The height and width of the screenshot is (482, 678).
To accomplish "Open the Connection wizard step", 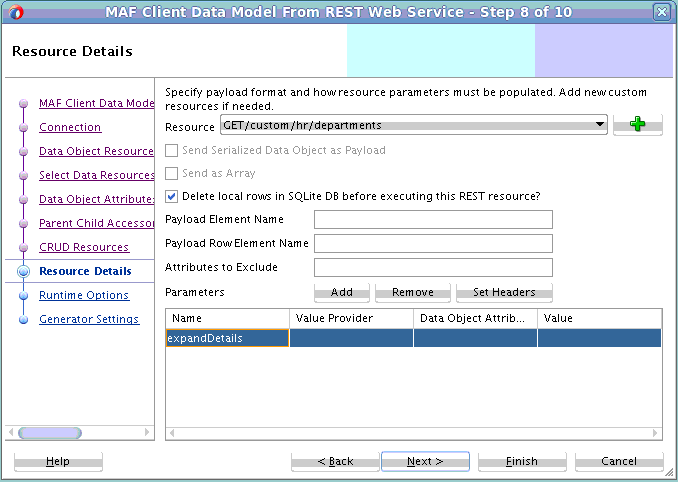I will tap(70, 127).
